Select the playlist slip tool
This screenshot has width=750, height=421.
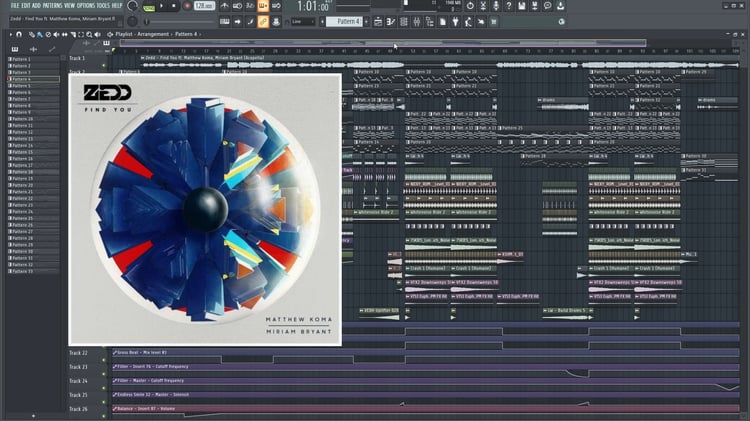pos(65,34)
